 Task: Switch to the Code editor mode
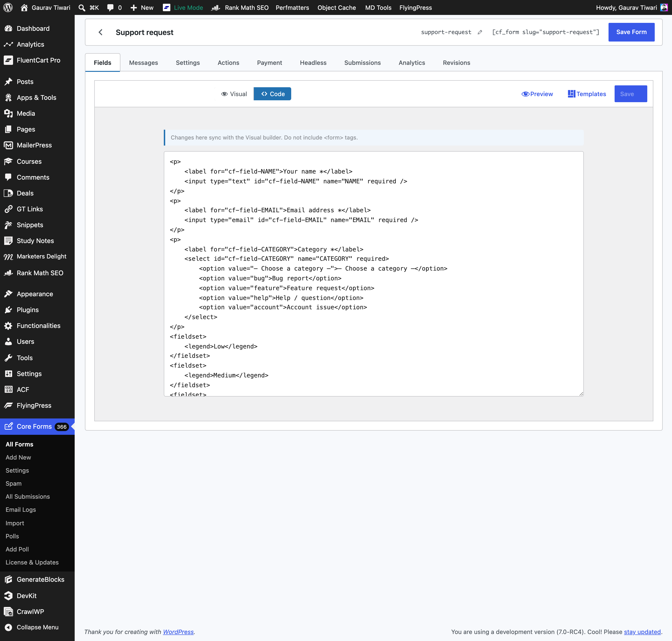pos(273,94)
